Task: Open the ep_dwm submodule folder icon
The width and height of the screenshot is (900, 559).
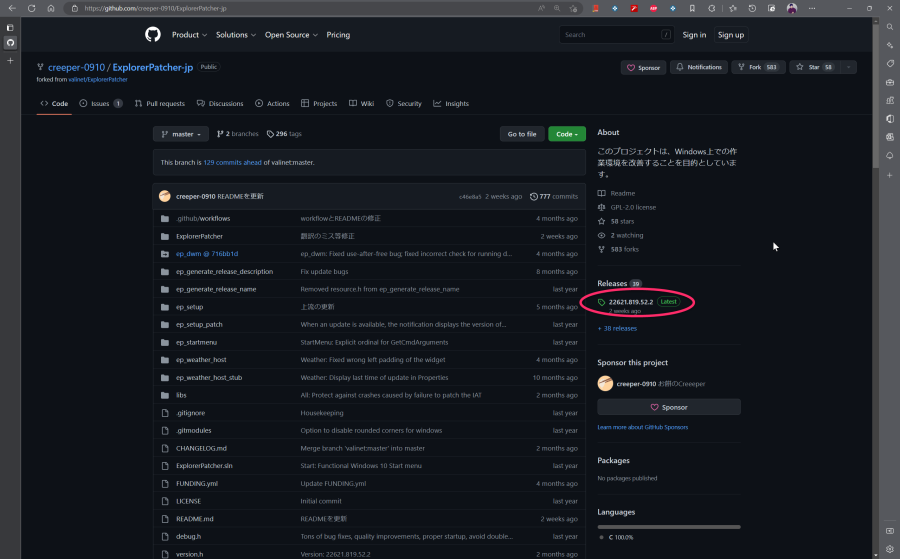Action: [165, 254]
